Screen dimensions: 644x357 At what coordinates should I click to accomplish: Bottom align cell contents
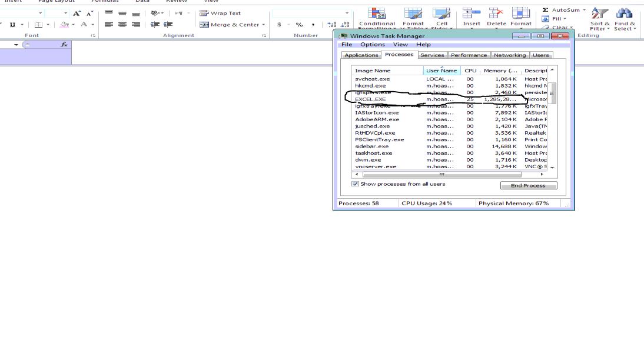click(x=136, y=13)
